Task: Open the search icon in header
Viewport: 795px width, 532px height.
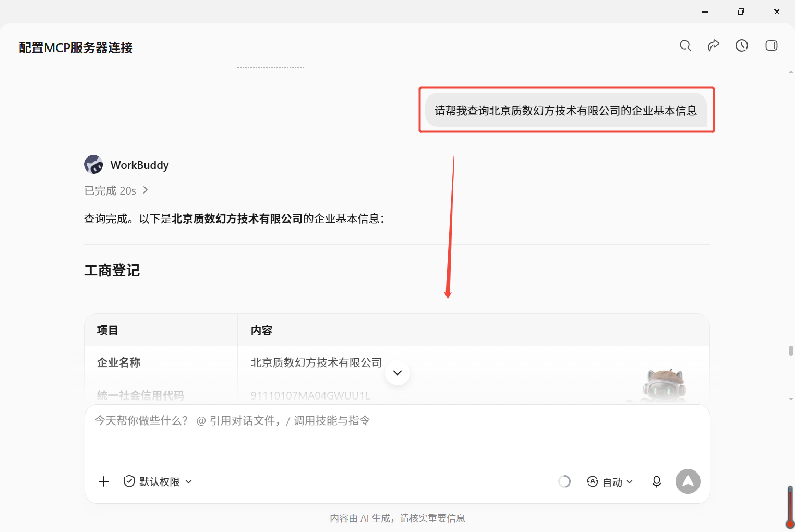Action: tap(685, 46)
